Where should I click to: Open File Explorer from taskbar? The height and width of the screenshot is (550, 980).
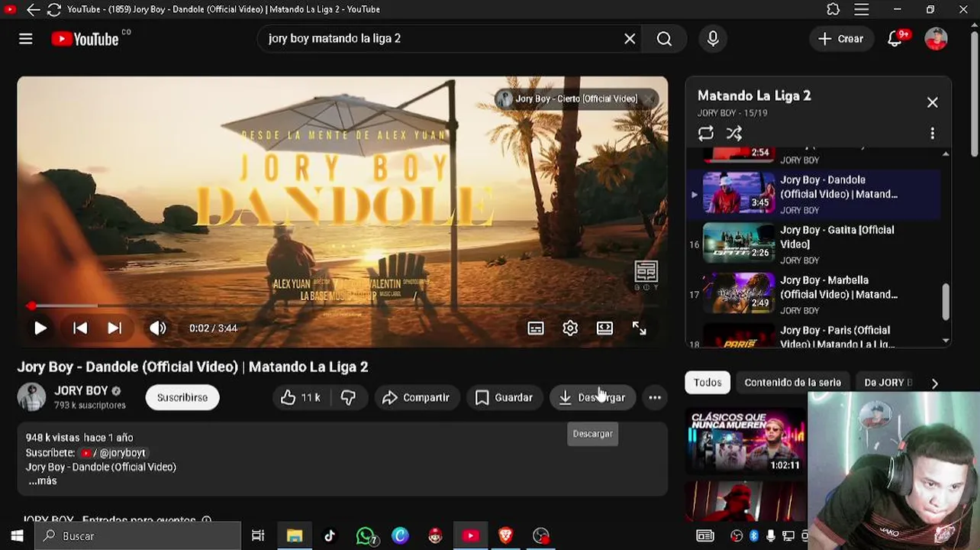coord(295,535)
